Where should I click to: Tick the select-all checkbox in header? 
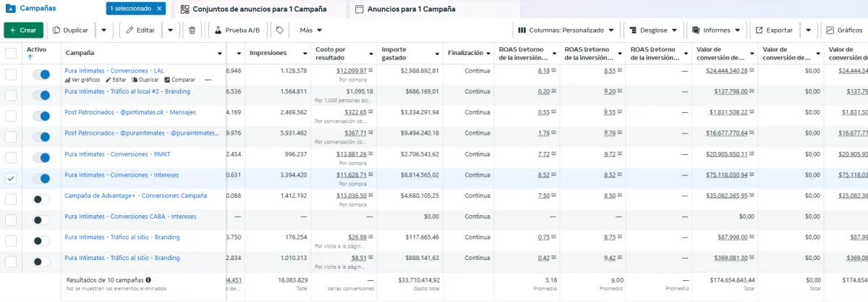pyautogui.click(x=11, y=53)
